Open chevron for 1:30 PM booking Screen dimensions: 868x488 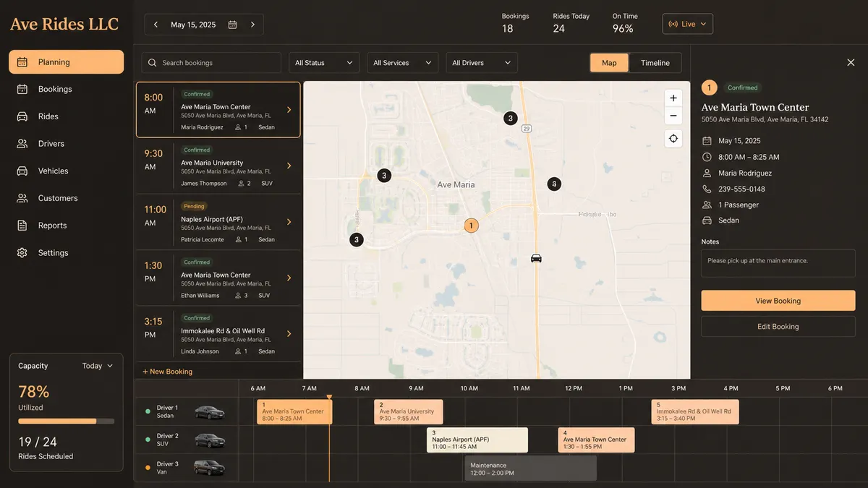point(289,278)
